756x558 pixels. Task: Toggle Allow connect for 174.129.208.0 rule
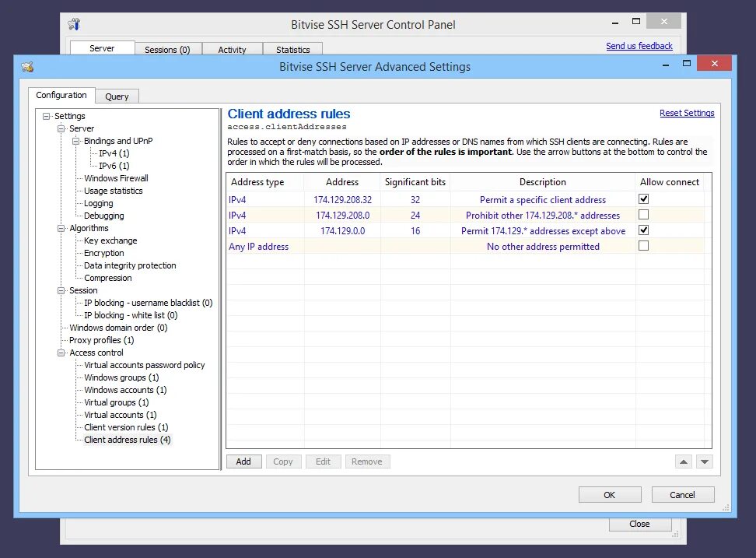click(x=643, y=214)
